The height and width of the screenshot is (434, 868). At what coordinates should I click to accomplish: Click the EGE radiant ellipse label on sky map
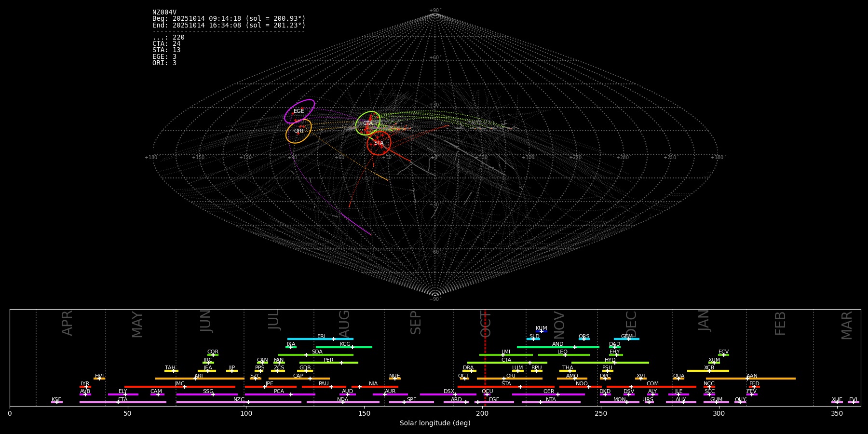tap(299, 111)
